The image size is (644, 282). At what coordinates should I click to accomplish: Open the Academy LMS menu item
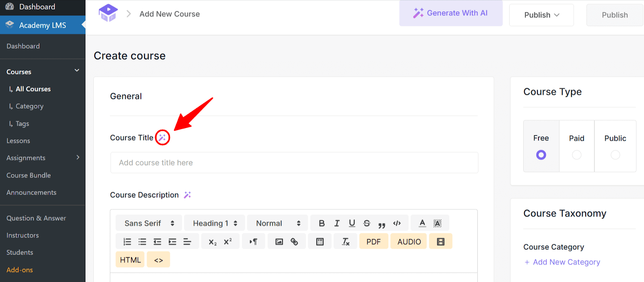[43, 25]
